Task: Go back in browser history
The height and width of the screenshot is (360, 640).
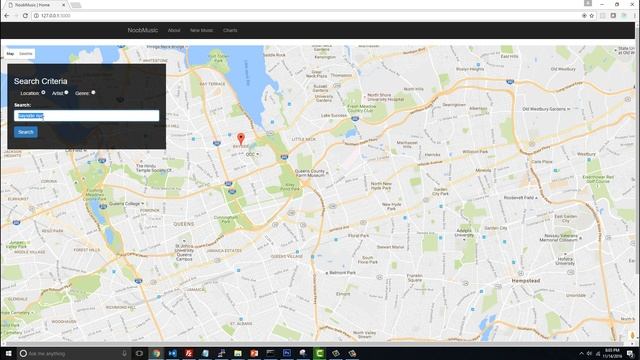Action: click(x=7, y=16)
